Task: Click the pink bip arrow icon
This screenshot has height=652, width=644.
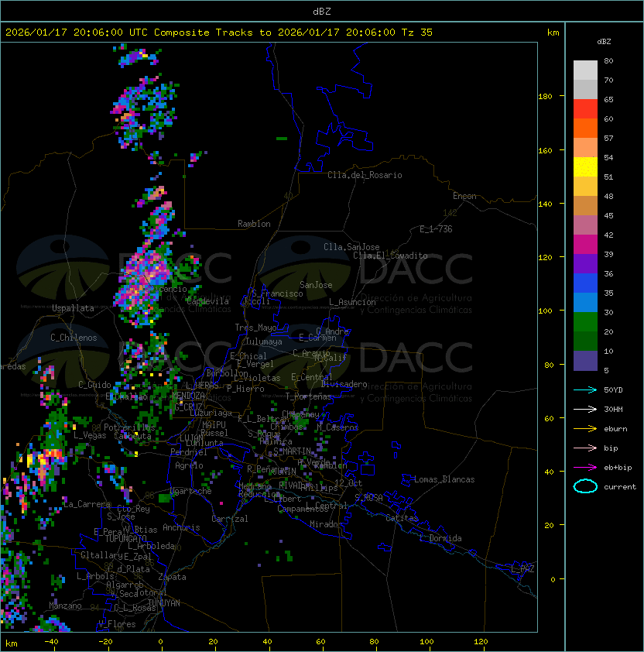Action: coord(585,448)
